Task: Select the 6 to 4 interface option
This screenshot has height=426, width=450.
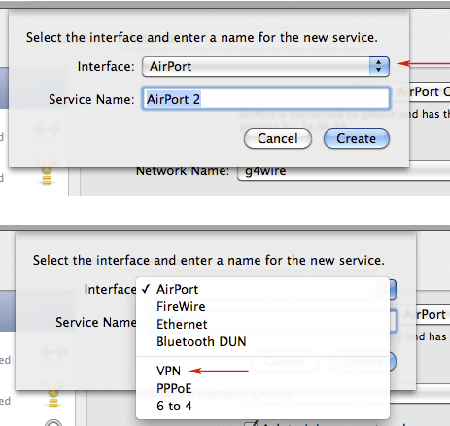Action: tap(263, 406)
